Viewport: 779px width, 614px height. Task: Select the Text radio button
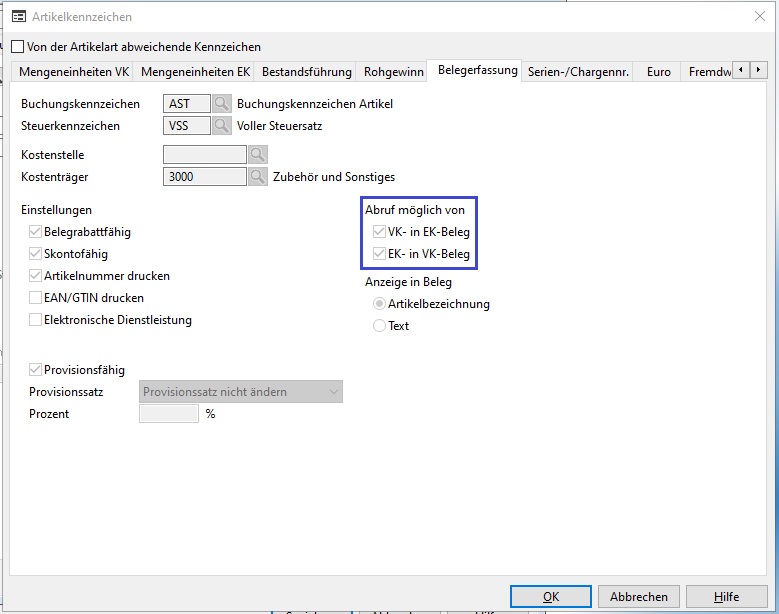click(379, 326)
